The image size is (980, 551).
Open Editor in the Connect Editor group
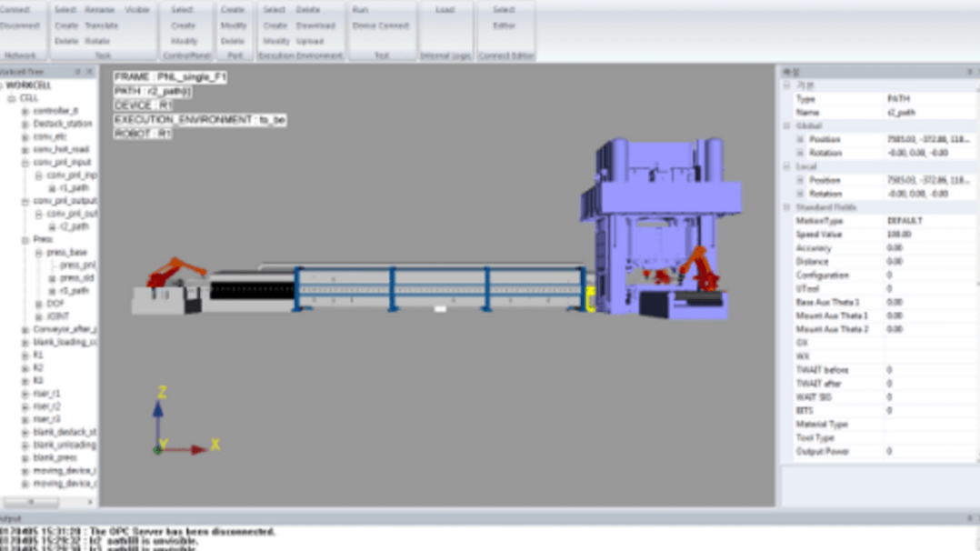pyautogui.click(x=504, y=25)
